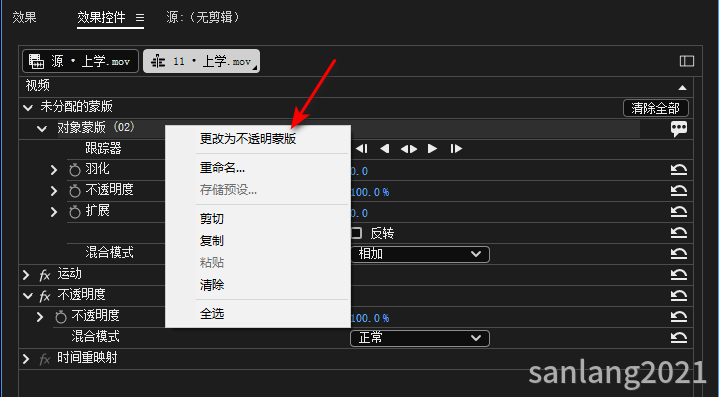Image resolution: width=719 pixels, height=397 pixels.
Task: Open the 相加 blend mode dropdown
Action: pos(420,254)
